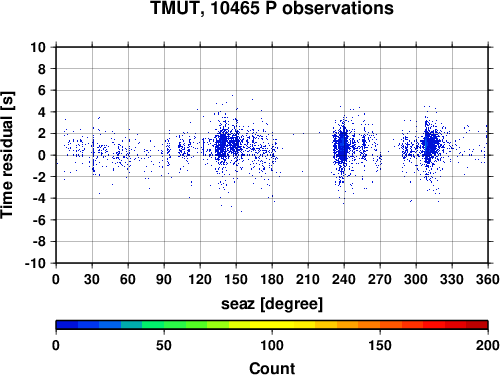Click the 'Count' colorbar label
500x375 pixels.
point(272,368)
